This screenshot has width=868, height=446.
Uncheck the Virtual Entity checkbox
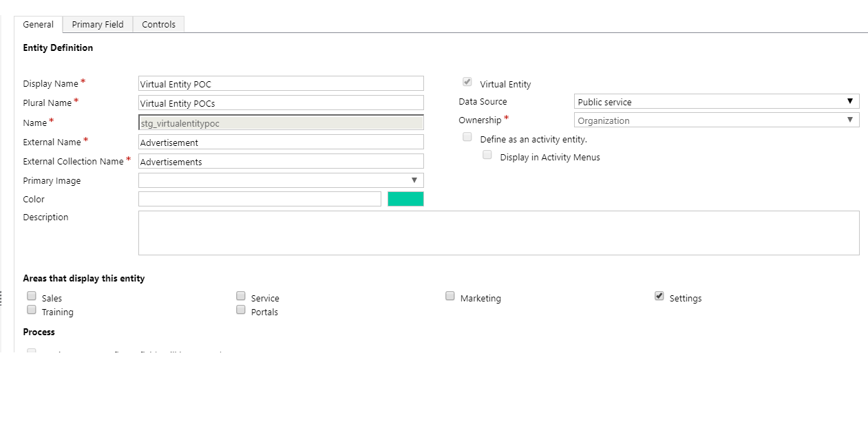tap(467, 81)
